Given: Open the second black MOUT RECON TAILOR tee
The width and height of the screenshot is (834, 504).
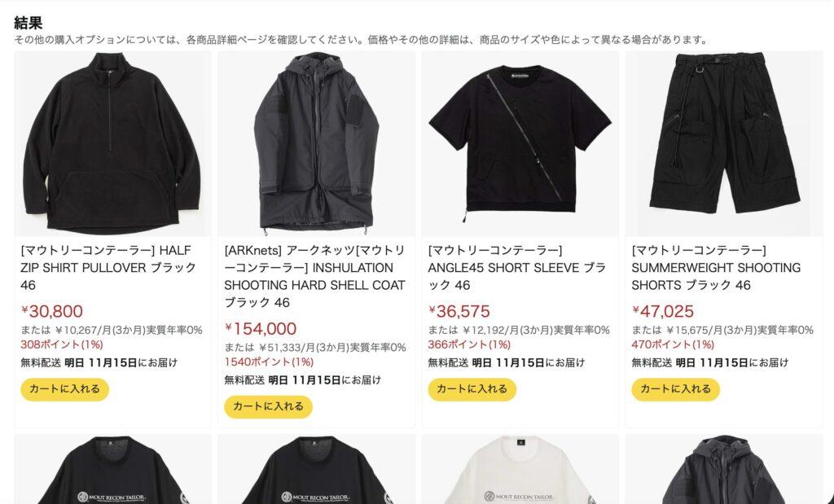Looking at the screenshot, I should pos(317,470).
